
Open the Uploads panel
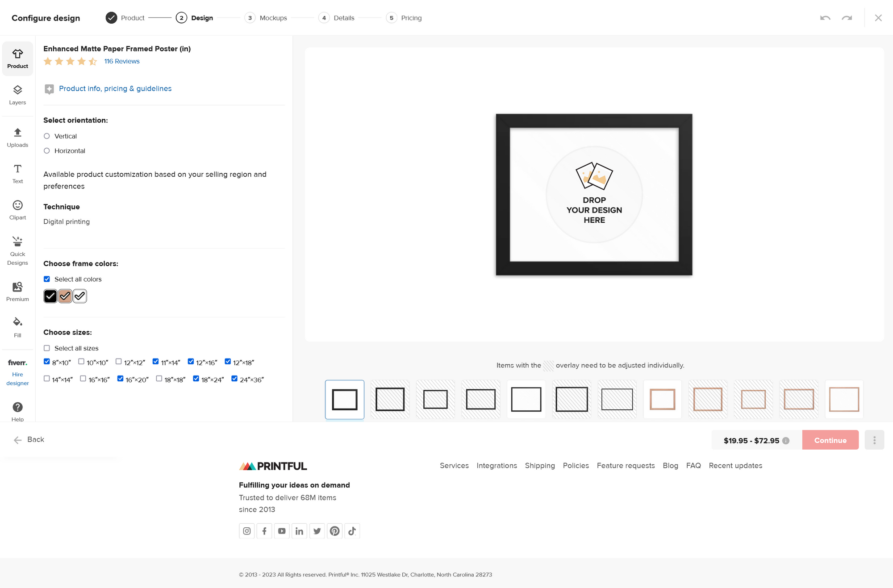pos(17,137)
